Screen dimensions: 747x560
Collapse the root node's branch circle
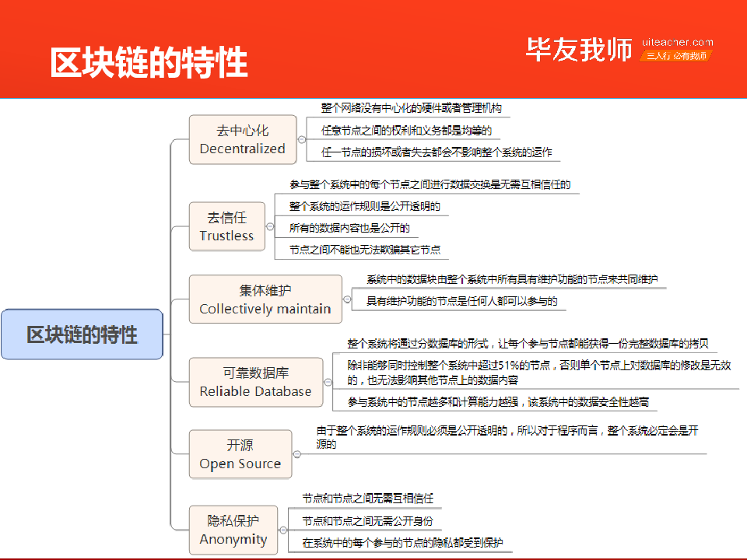point(167,334)
